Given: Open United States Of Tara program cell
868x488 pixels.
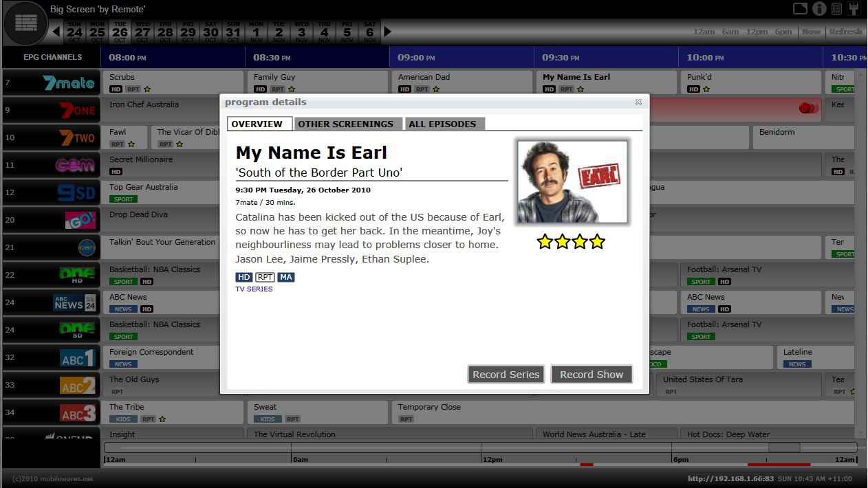Looking at the screenshot, I should tap(739, 385).
